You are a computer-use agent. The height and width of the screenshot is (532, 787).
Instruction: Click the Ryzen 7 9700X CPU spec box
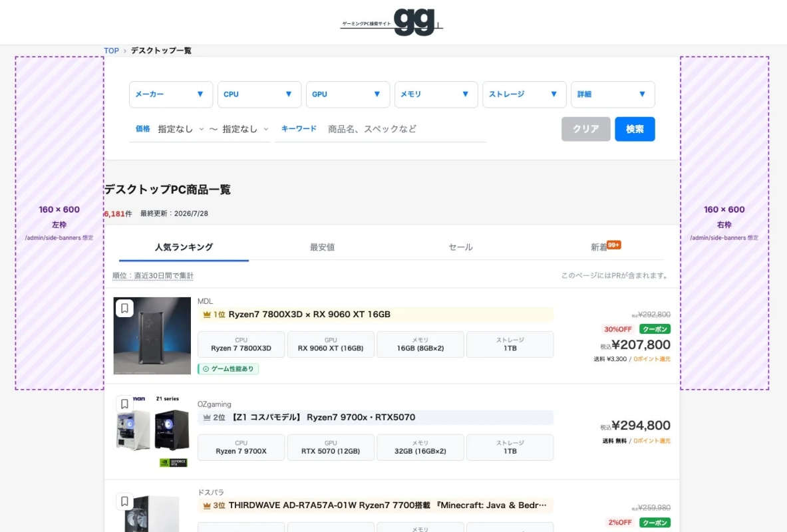(241, 447)
